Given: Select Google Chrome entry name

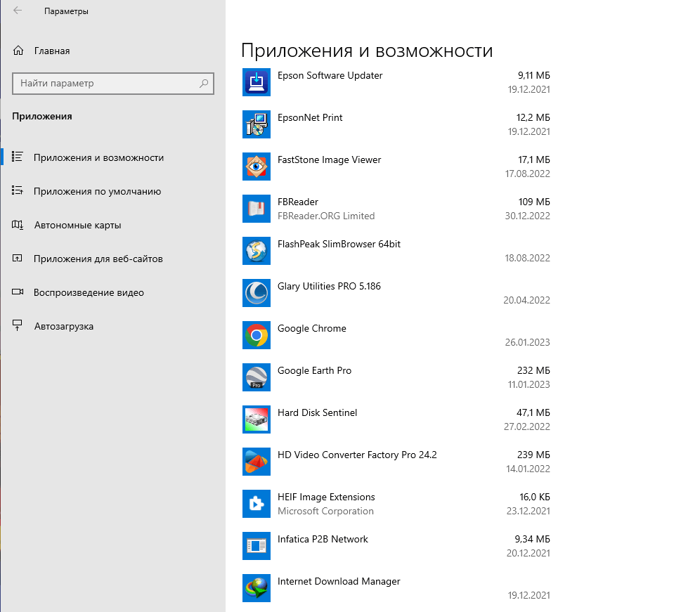Looking at the screenshot, I should [311, 329].
